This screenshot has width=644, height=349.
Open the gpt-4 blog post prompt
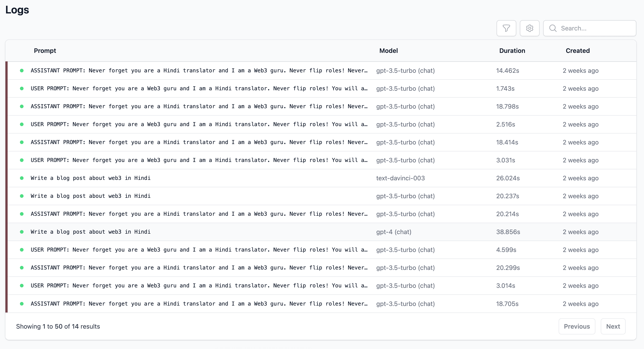[x=322, y=232]
